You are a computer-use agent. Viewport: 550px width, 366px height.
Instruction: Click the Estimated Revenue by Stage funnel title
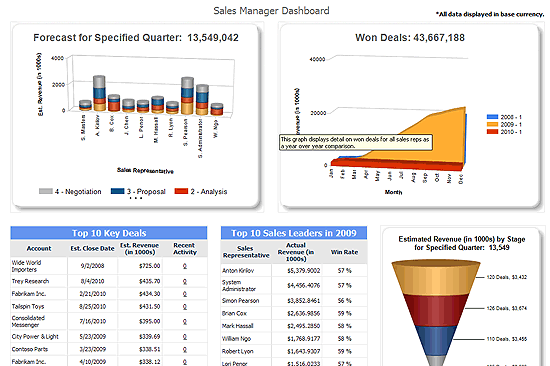pos(462,243)
